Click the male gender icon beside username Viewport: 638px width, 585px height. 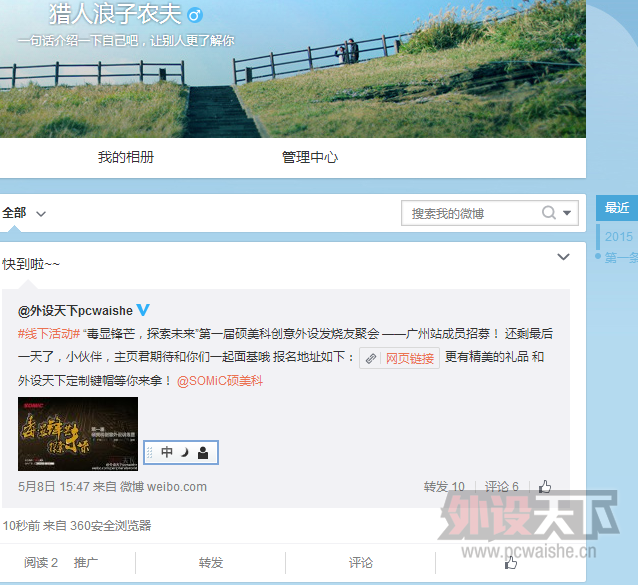(195, 15)
